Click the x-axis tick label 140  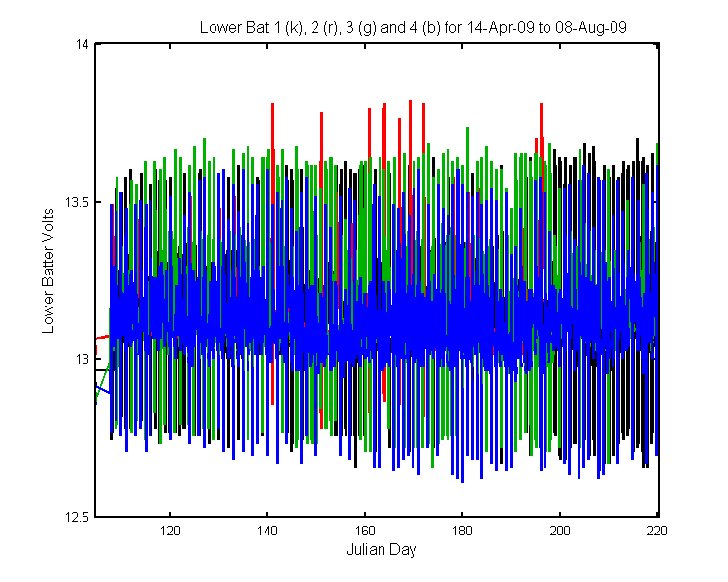(x=267, y=531)
